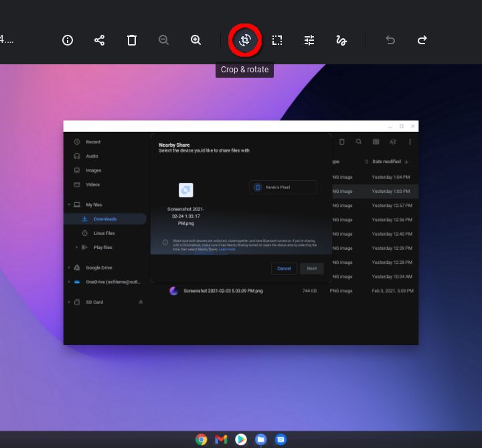Viewport: 482px width, 448px height.
Task: Collapse the My files tree section
Action: [69, 205]
